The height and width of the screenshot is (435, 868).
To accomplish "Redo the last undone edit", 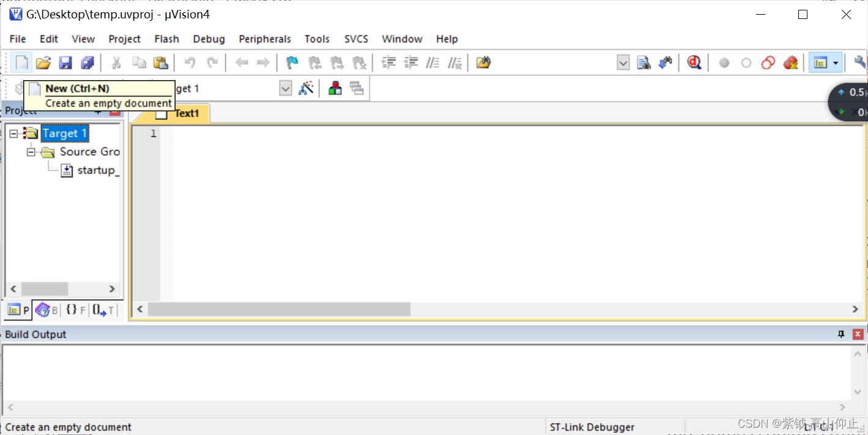I will [x=212, y=62].
